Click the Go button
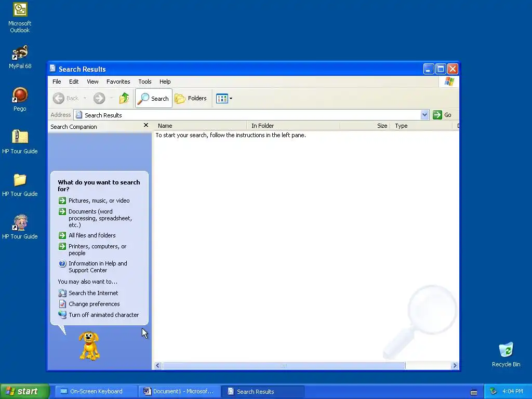Viewport: 532px width, 399px height. pyautogui.click(x=442, y=115)
